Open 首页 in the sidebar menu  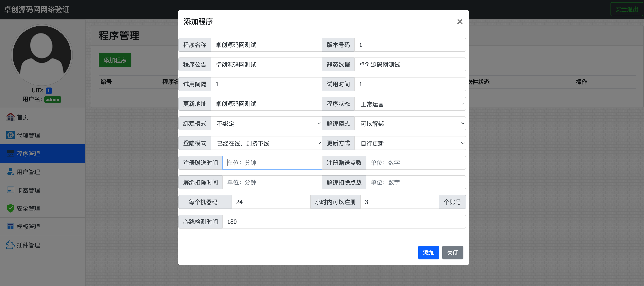pyautogui.click(x=42, y=117)
